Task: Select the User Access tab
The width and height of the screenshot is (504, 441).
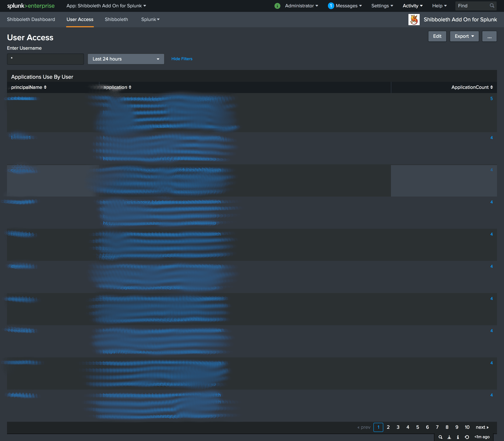Action: [x=80, y=19]
